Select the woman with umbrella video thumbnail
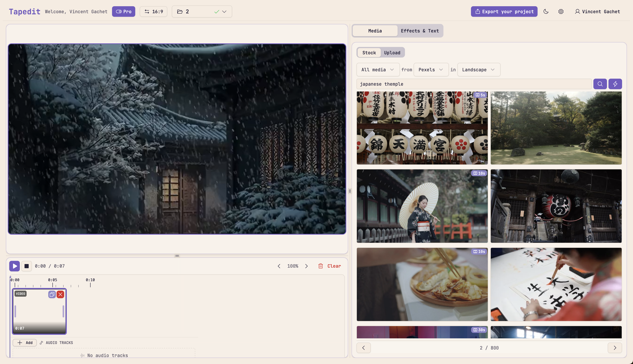 (422, 206)
